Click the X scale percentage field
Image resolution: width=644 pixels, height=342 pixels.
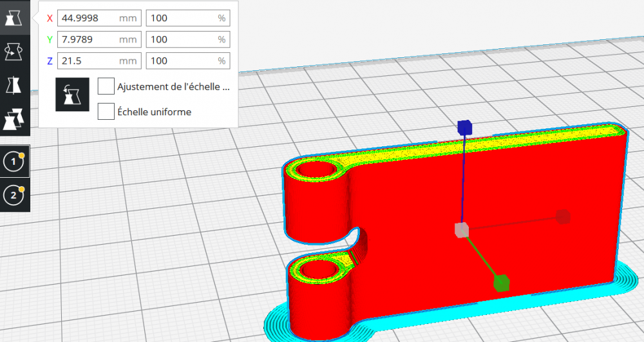(x=188, y=18)
